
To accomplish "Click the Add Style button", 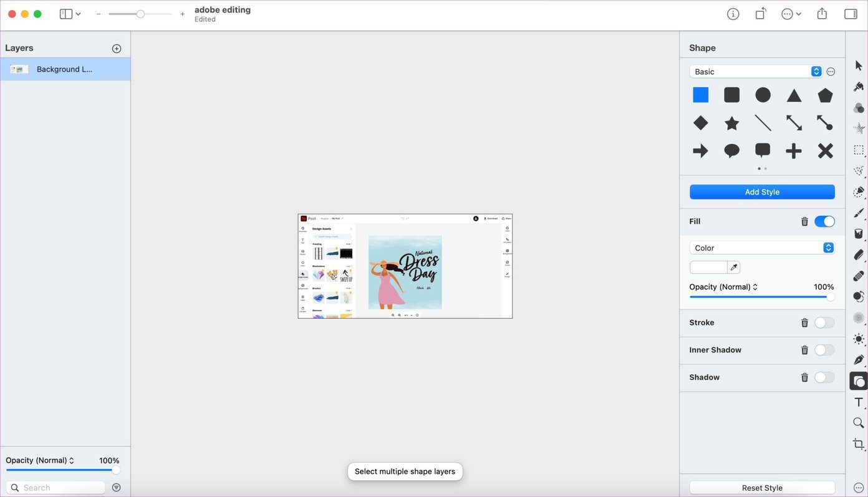I will 762,192.
